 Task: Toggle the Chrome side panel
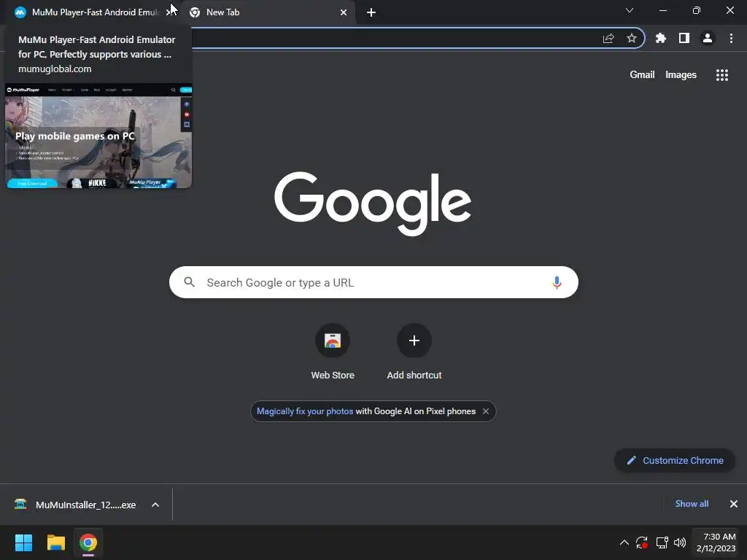tap(684, 38)
